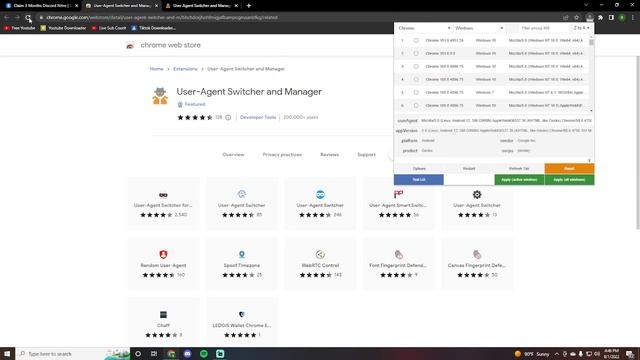Show hidden system tray icons chevron
The height and width of the screenshot is (360, 640).
(556, 354)
